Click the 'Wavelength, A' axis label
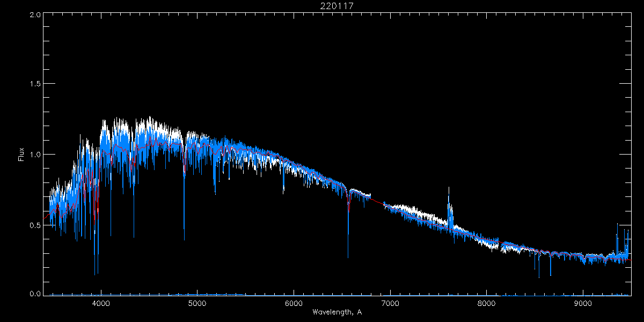This screenshot has height=322, width=644. [337, 312]
